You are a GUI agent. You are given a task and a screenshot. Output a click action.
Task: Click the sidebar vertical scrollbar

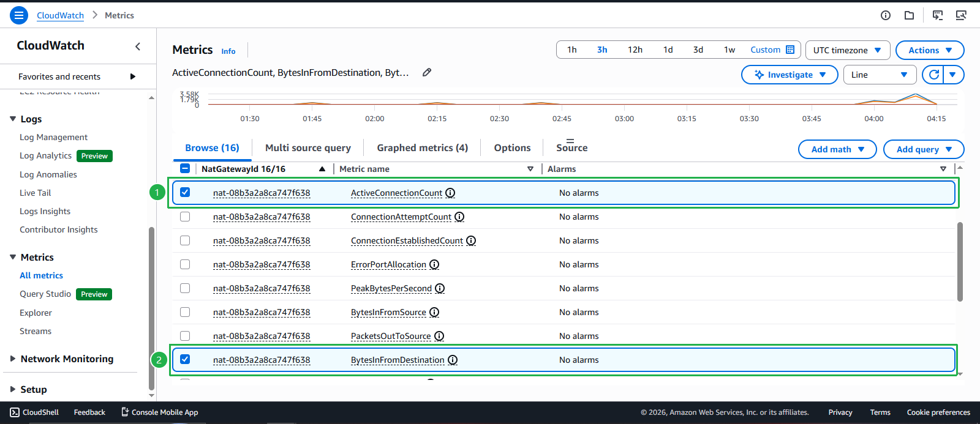(151, 308)
